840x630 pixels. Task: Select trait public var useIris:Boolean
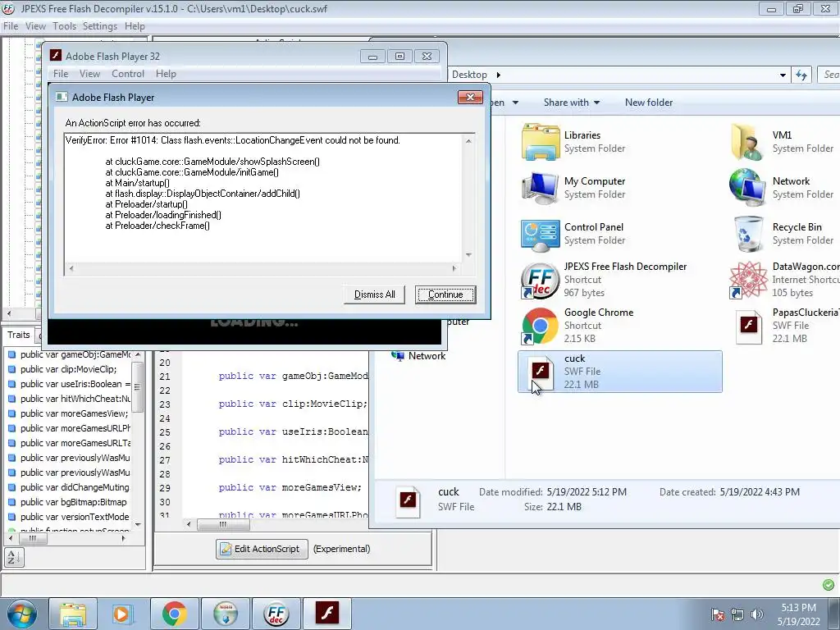point(68,384)
